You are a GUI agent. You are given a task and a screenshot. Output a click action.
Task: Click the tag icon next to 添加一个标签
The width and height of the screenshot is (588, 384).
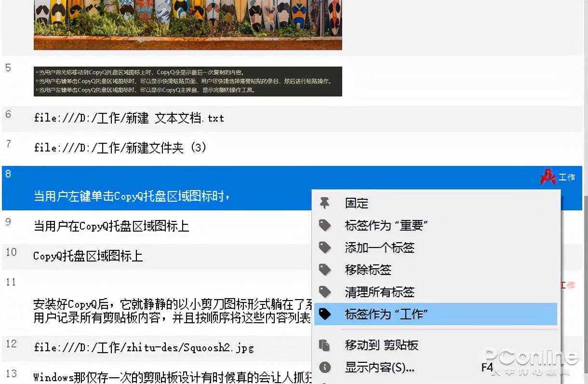326,247
